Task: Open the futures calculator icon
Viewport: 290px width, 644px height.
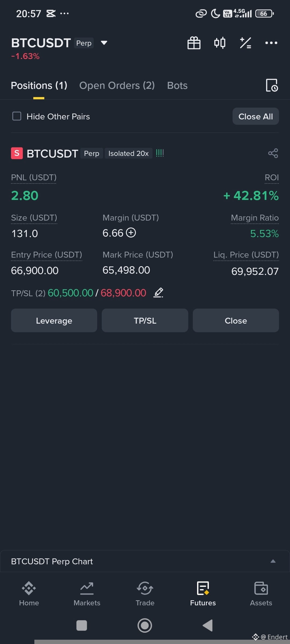Action: pyautogui.click(x=245, y=43)
